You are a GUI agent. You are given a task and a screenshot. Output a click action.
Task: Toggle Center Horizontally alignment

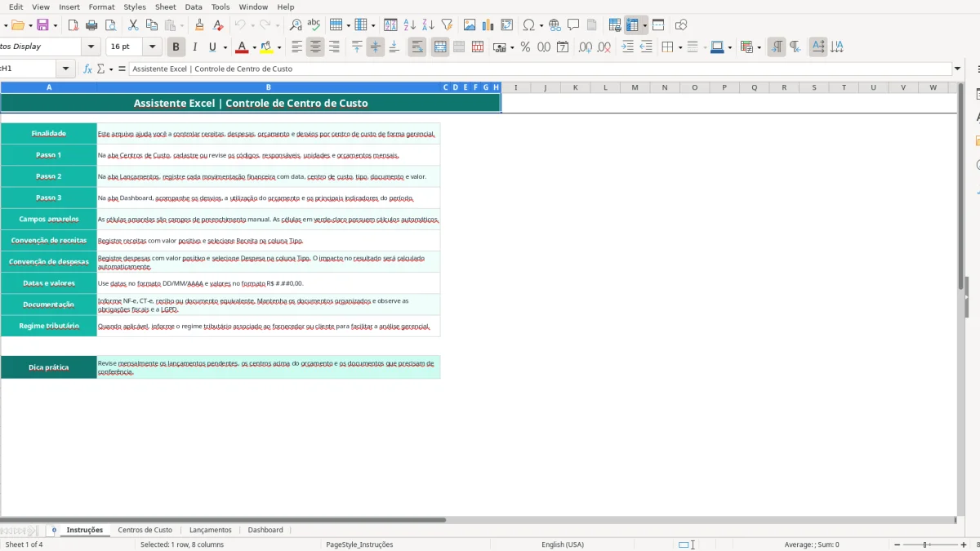[x=315, y=47]
